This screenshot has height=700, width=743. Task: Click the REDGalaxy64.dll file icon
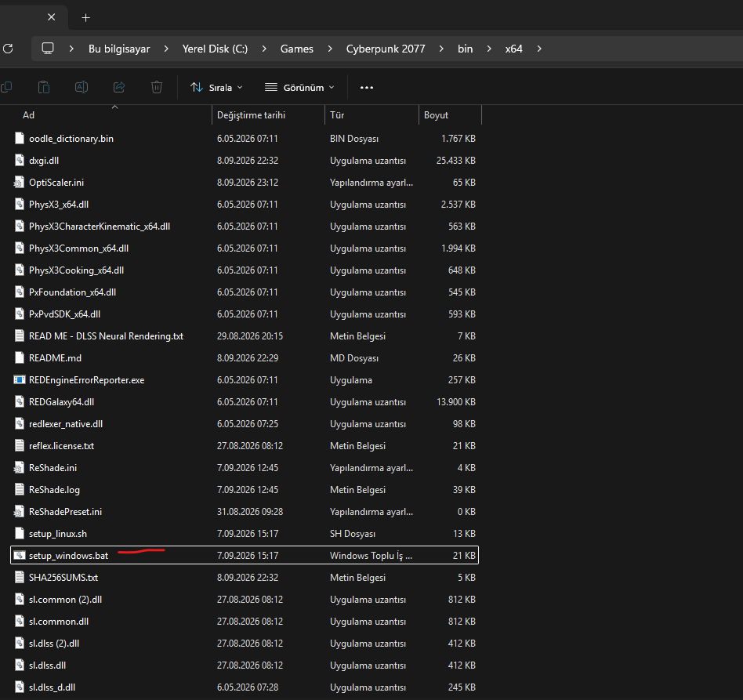[20, 402]
